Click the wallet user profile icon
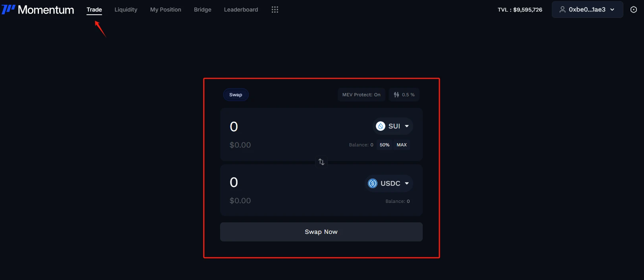 pos(563,10)
